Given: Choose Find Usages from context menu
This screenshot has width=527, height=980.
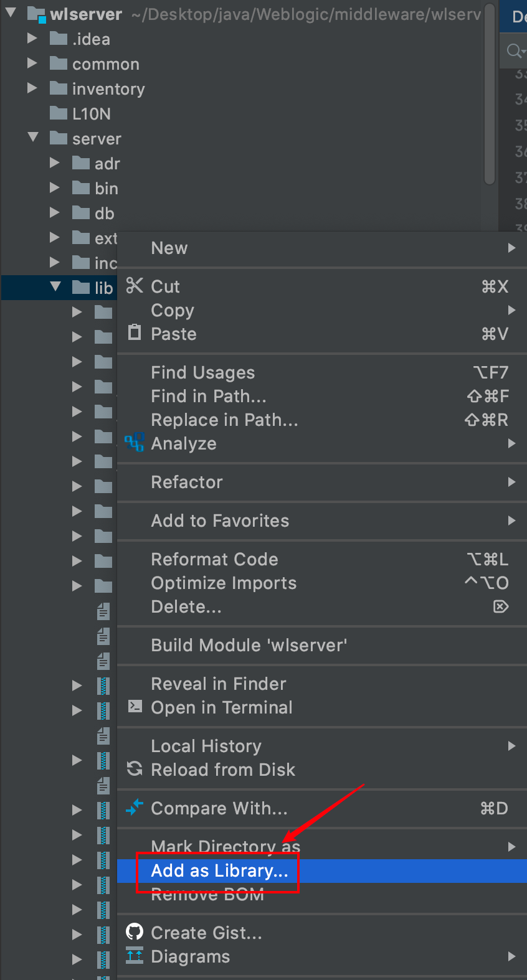Looking at the screenshot, I should pyautogui.click(x=203, y=372).
